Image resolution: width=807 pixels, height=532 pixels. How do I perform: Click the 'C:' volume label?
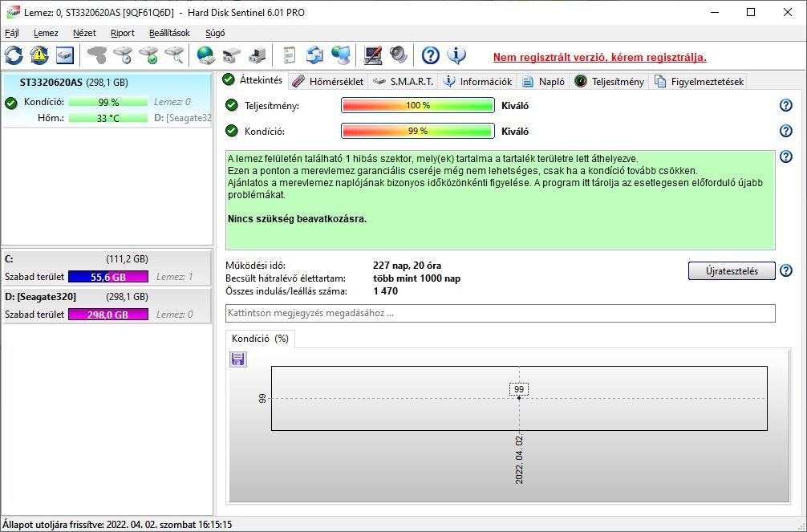click(x=9, y=259)
